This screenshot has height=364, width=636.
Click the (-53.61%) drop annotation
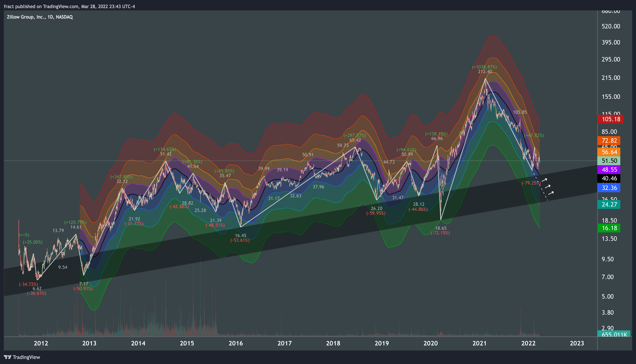pos(240,240)
